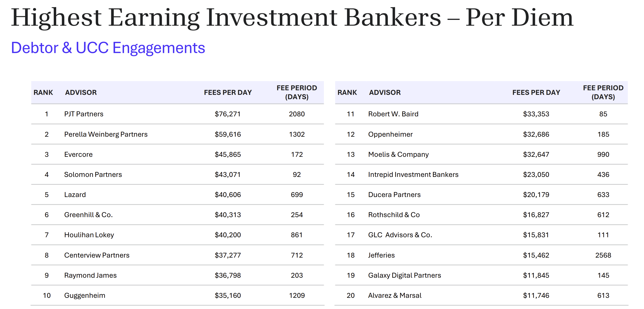Select the Moelis & Company entry
Viewport: 644px width, 309px height.
[398, 154]
